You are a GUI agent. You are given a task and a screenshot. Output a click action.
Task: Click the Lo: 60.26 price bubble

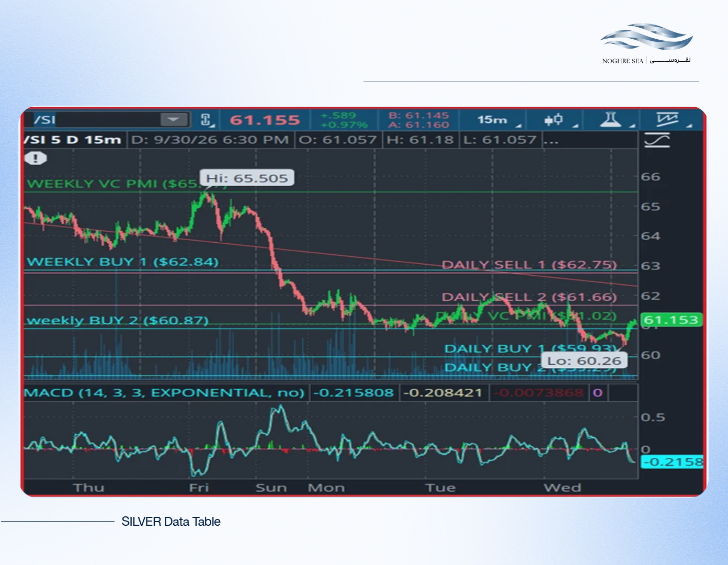coord(584,361)
